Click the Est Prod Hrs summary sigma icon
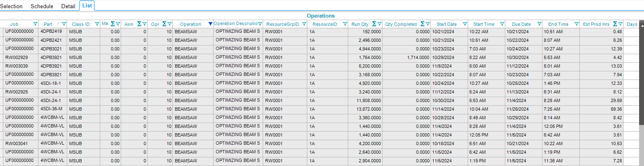The height and width of the screenshot is (166, 644). pyautogui.click(x=615, y=24)
